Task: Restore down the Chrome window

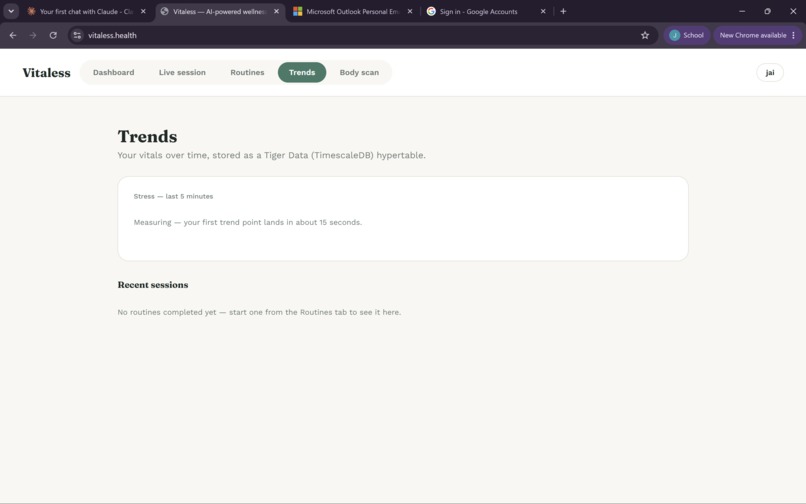Action: point(767,11)
